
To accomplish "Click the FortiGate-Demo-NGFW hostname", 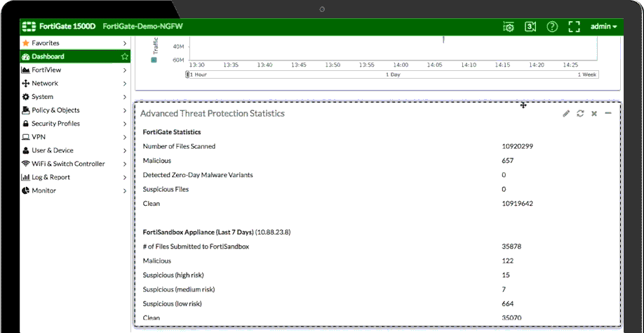I will [142, 27].
